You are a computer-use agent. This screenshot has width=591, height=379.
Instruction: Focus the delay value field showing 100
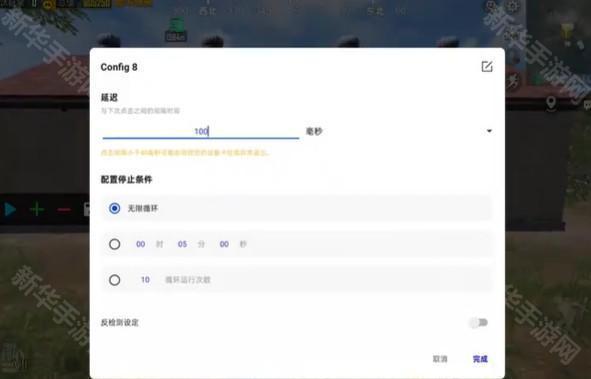[201, 131]
